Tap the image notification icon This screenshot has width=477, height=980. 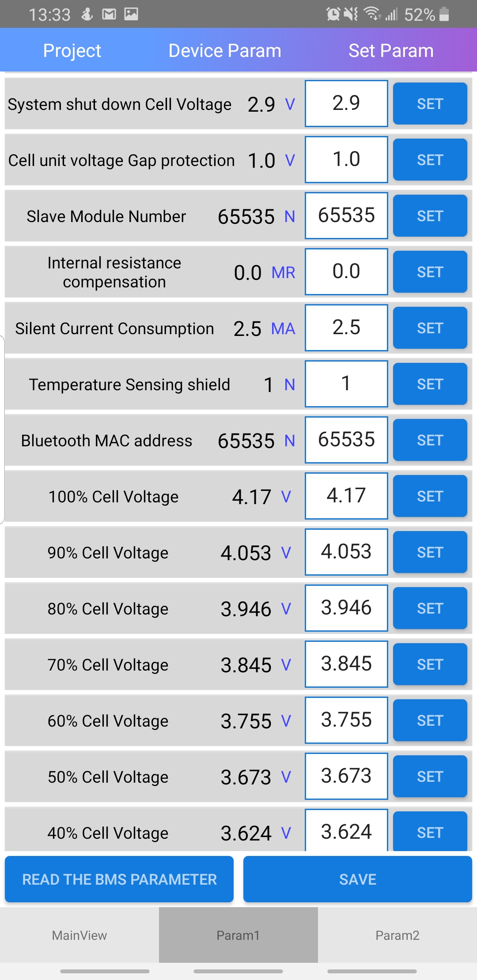131,15
